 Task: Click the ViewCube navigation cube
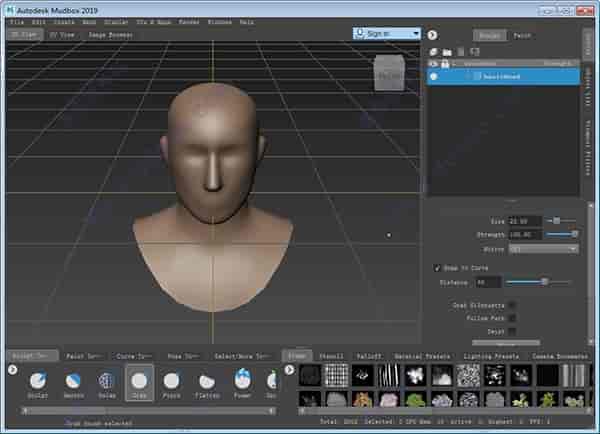point(387,72)
